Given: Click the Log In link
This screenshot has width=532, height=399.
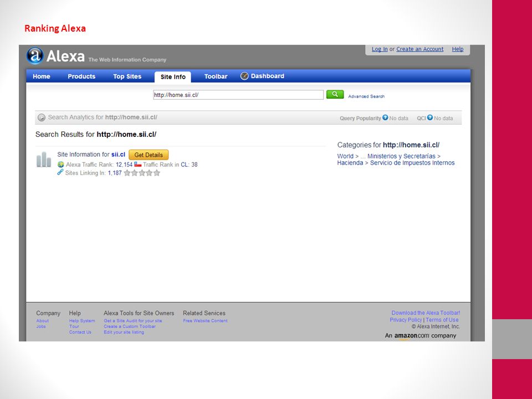Looking at the screenshot, I should [380, 49].
